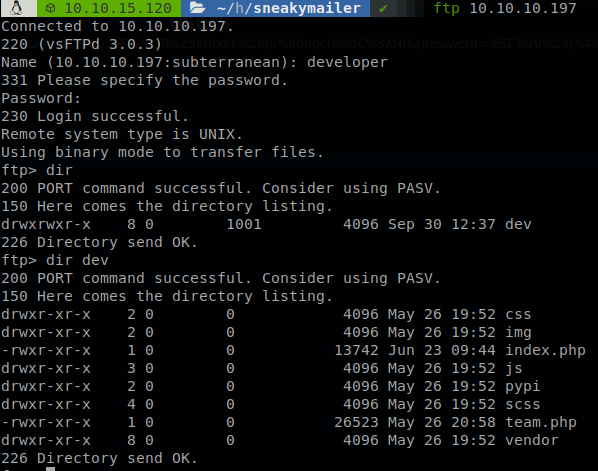The image size is (598, 471).
Task: Click the blinking cursor at the last prompt
Action: click(50, 469)
